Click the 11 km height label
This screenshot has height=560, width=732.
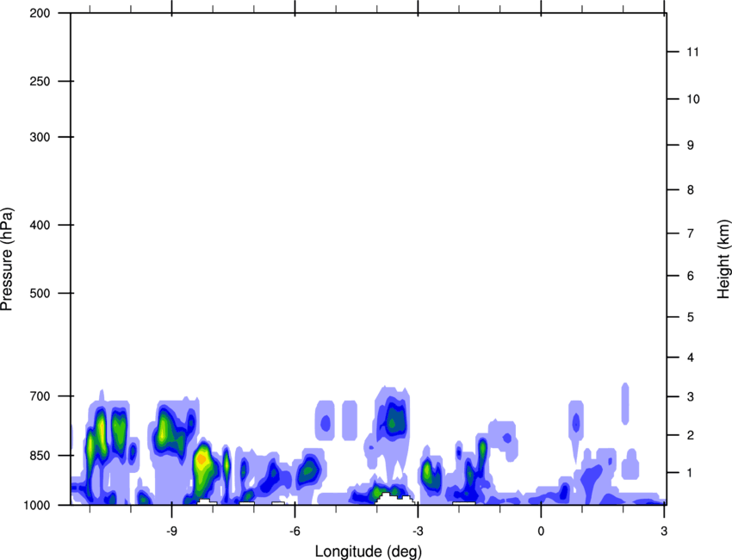(692, 52)
